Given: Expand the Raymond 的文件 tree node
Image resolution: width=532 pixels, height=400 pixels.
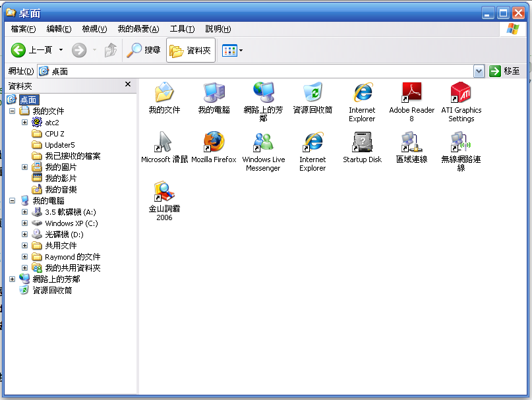Looking at the screenshot, I should click(x=24, y=256).
